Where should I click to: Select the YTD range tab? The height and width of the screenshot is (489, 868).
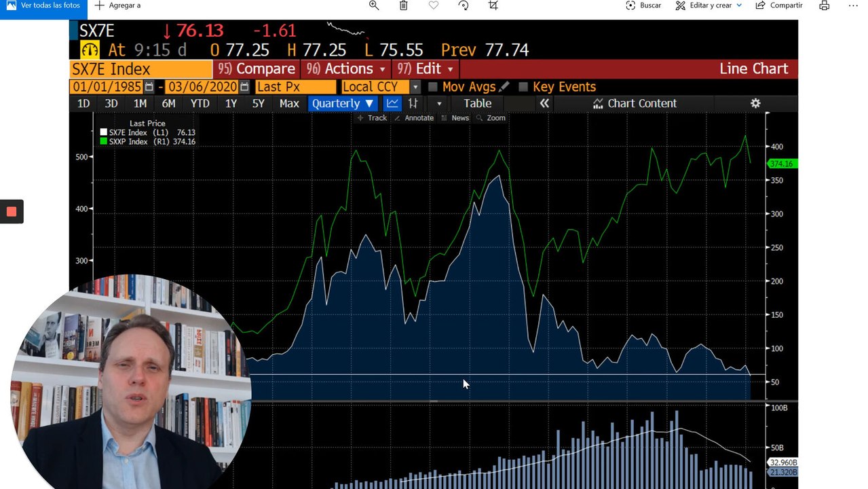[x=200, y=103]
